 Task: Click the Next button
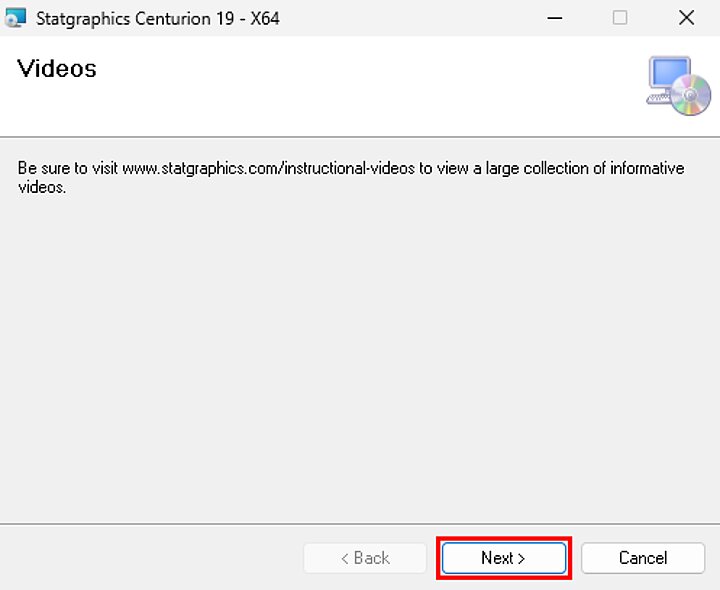[x=504, y=558]
